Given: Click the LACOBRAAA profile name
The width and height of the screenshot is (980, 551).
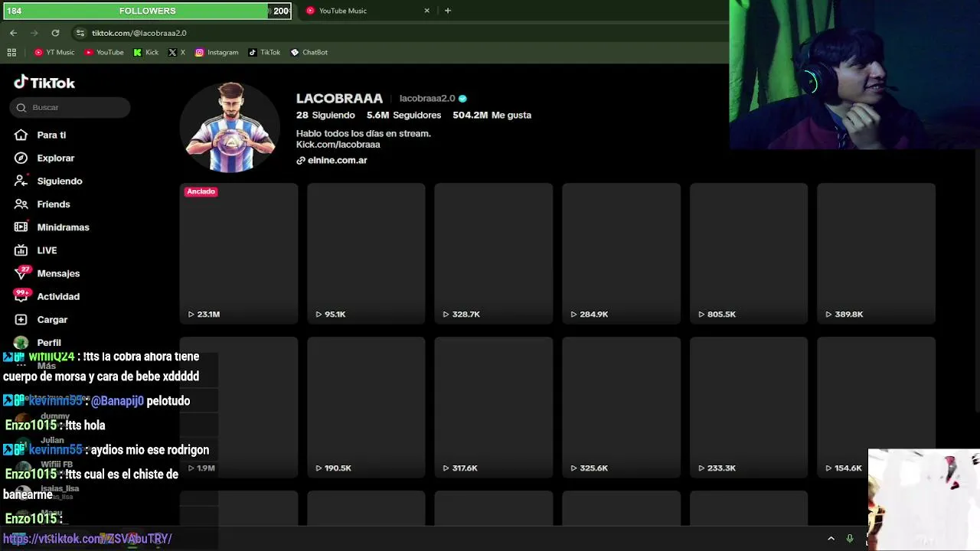Looking at the screenshot, I should point(339,99).
